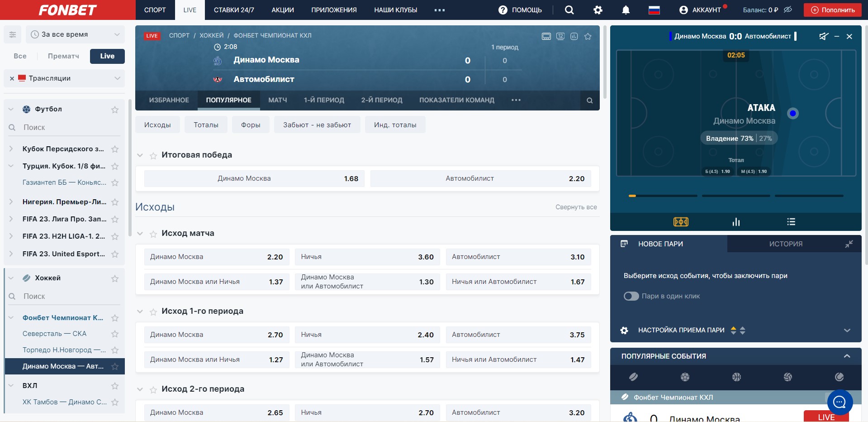Search markets with the magnifier in the tab bar

[590, 101]
